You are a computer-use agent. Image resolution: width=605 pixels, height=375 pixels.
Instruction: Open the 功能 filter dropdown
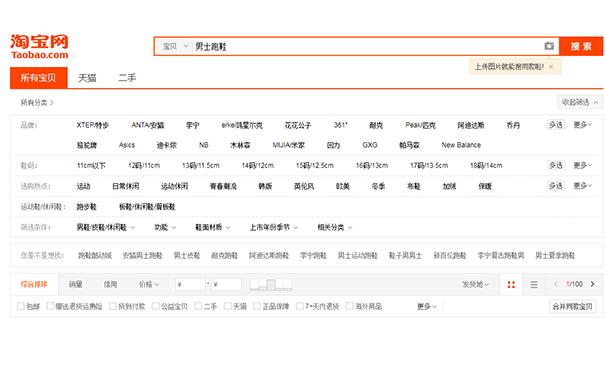(165, 227)
